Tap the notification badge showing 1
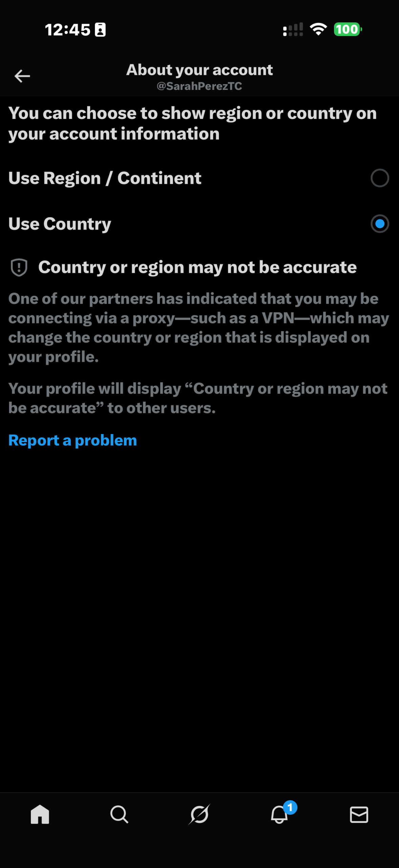This screenshot has height=868, width=399. click(x=290, y=807)
